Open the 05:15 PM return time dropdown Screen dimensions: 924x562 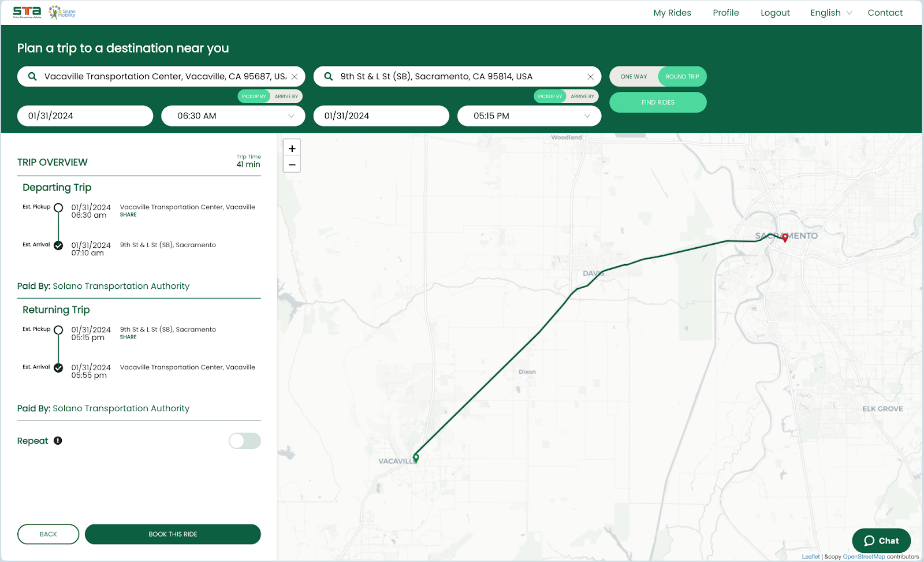coord(529,116)
